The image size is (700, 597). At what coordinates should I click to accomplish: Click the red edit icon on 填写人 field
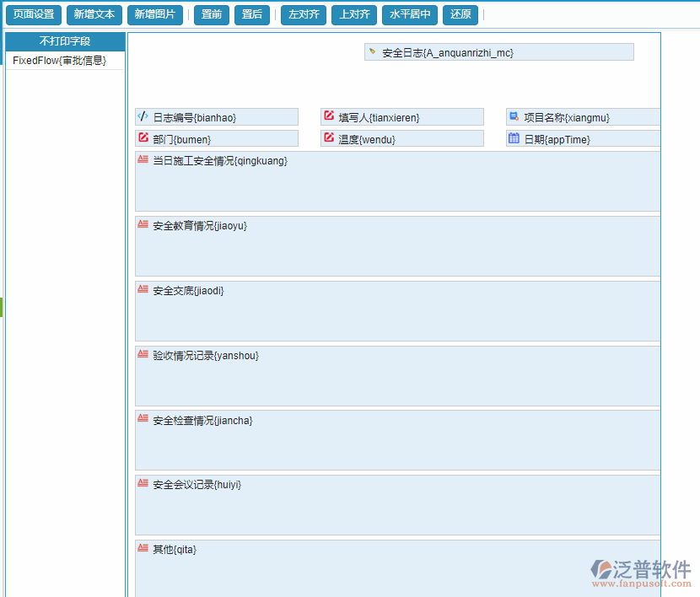[x=326, y=116]
